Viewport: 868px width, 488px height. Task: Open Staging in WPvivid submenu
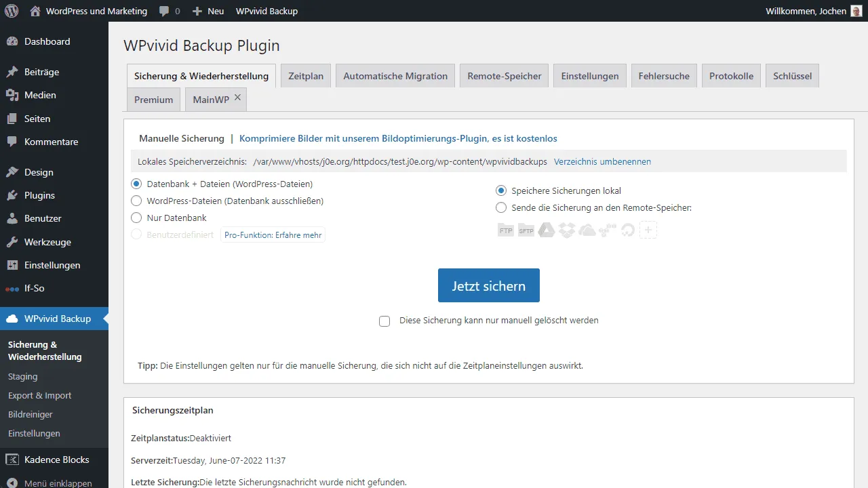pos(23,376)
